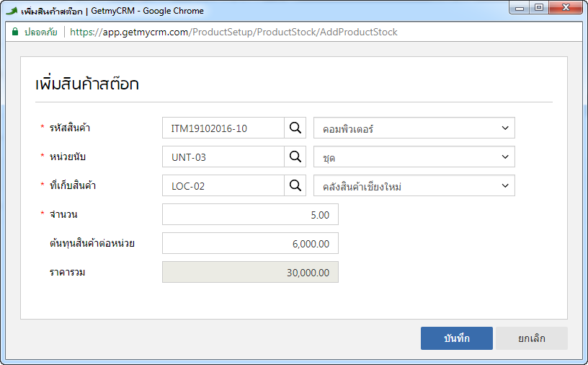Open location lookup via magnifier beside LOC-02
Image resolution: width=588 pixels, height=365 pixels.
coord(295,185)
